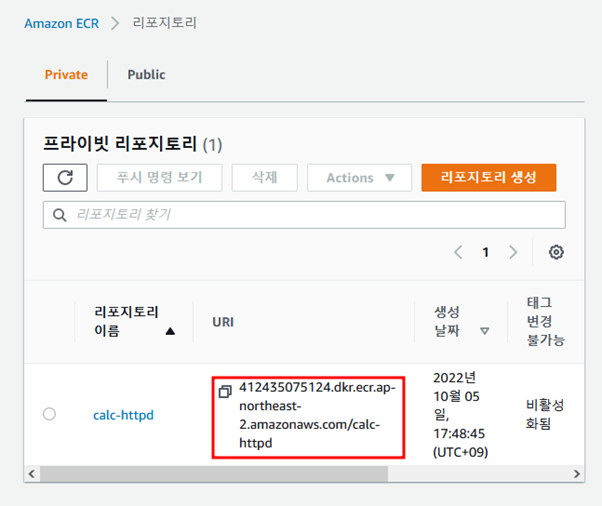
Task: Open the Amazon ECR breadcrumb link
Action: pos(61,23)
